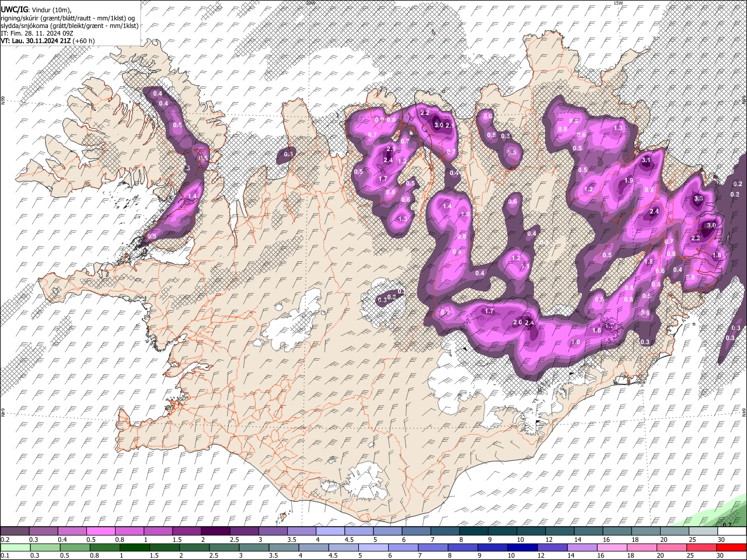Screen dimensions: 747x560
Task: Select the 16 pale pink swatch on lower scale
Action: [x=612, y=548]
